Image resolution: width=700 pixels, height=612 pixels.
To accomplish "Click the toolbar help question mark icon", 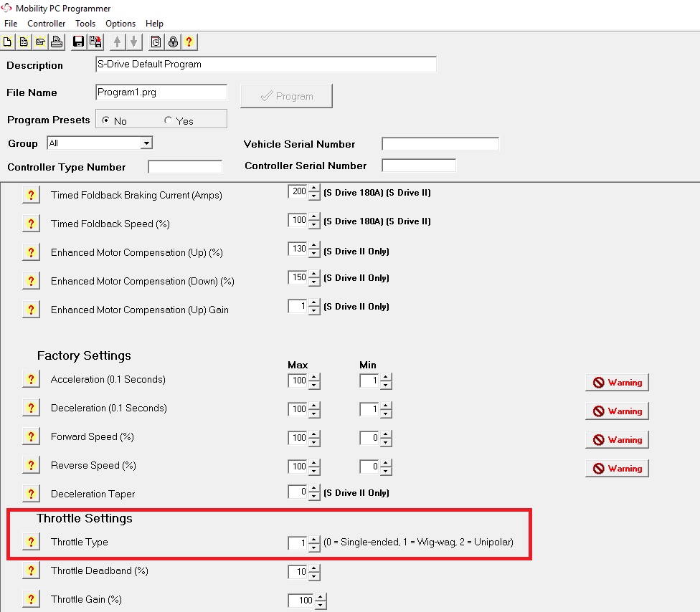I will (189, 42).
